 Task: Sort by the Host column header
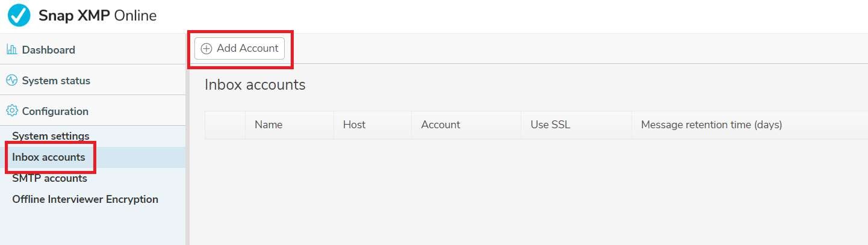point(354,125)
